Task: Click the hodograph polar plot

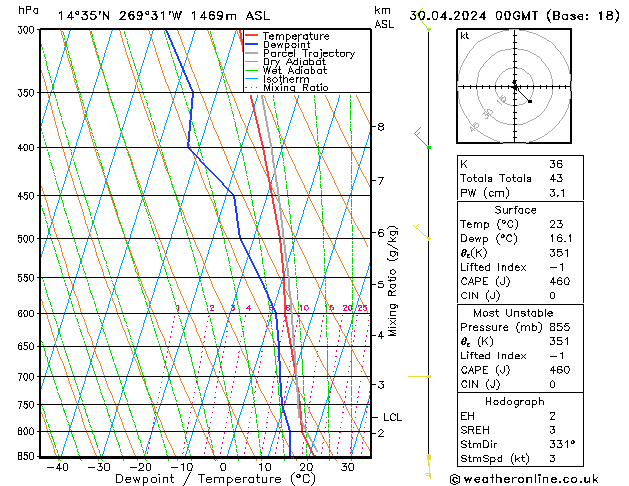Action: point(514,86)
